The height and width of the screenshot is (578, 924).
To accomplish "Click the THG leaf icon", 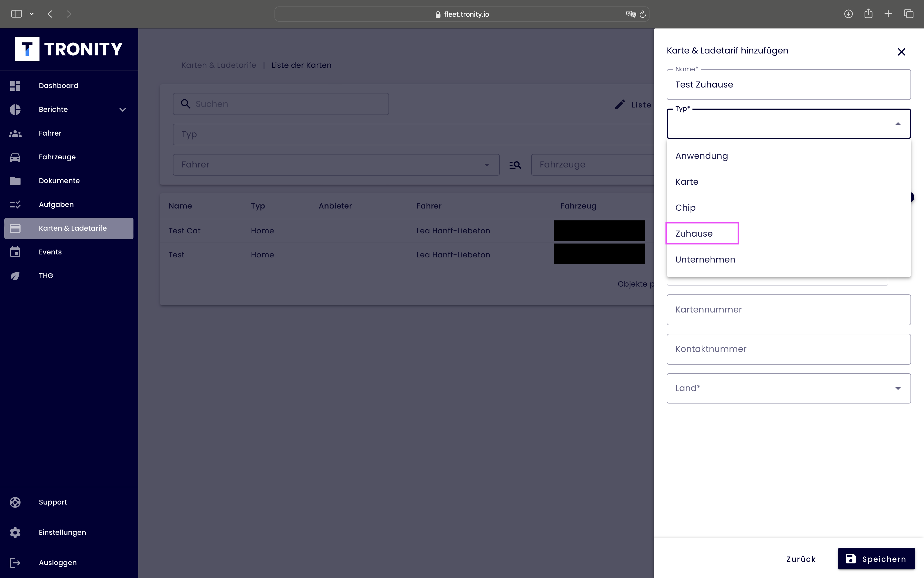I will click(15, 276).
